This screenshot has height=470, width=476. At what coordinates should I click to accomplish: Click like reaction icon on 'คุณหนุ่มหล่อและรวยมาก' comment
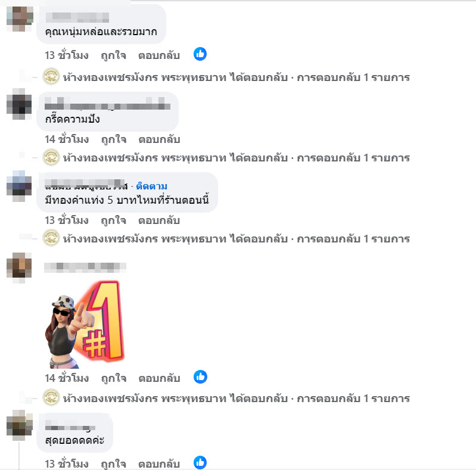tap(200, 54)
